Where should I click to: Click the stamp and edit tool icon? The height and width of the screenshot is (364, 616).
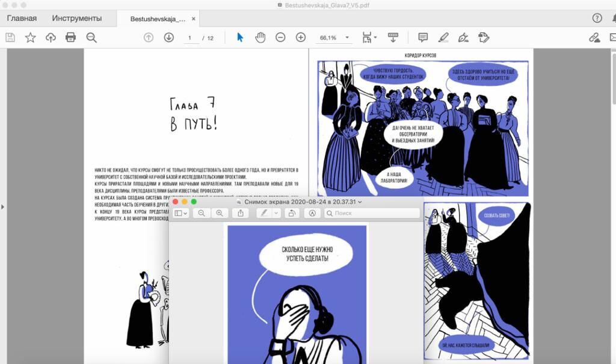click(x=484, y=37)
